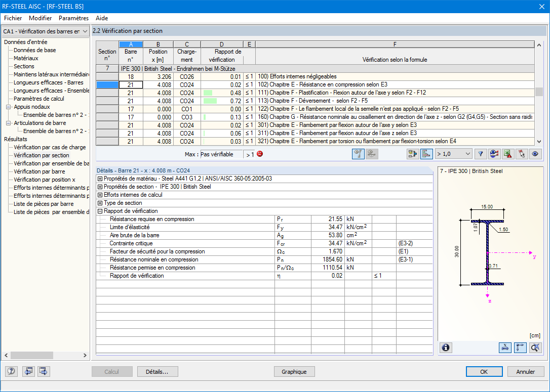Expand Type de section row
550x392 pixels.
100,203
